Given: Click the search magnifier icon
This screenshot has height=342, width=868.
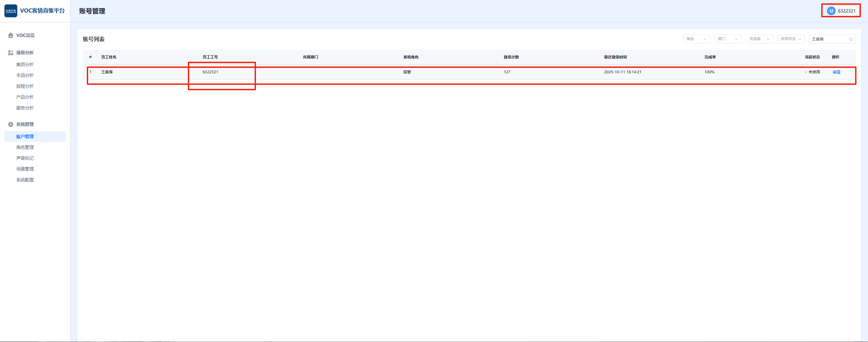Looking at the screenshot, I should click(x=851, y=39).
